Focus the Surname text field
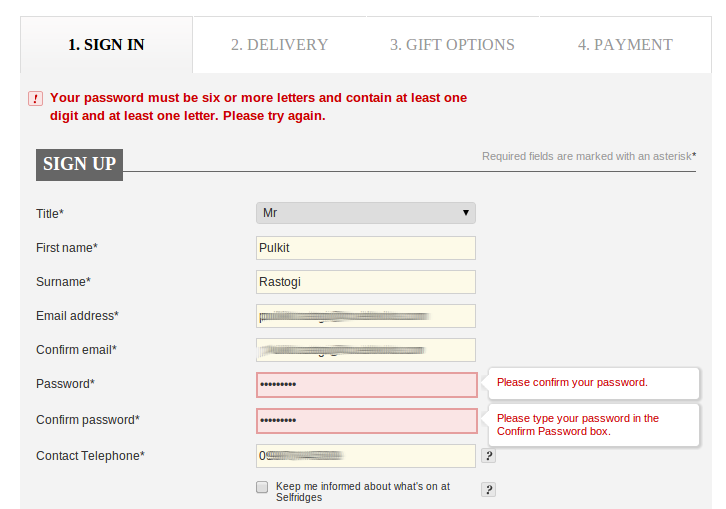The width and height of the screenshot is (726, 509). pos(366,282)
